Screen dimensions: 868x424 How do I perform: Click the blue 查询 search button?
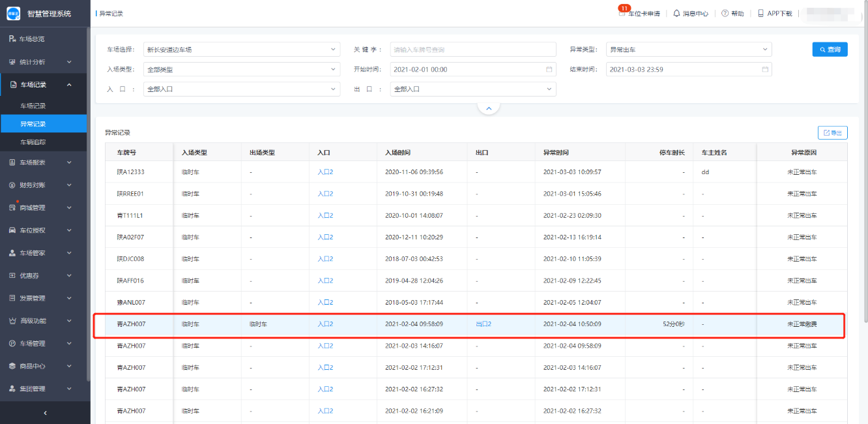(830, 50)
